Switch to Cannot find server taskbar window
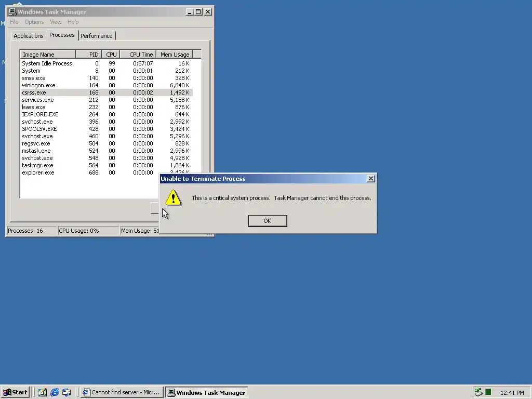 [122, 392]
